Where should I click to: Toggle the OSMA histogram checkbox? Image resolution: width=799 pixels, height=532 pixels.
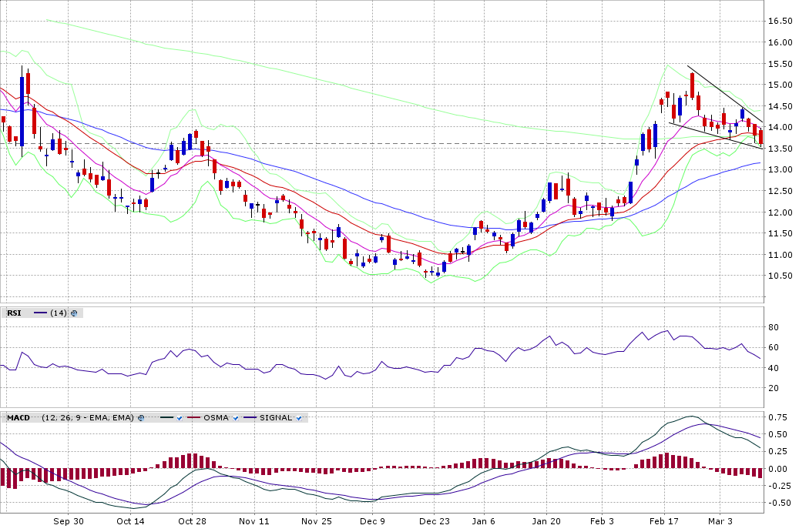click(236, 418)
